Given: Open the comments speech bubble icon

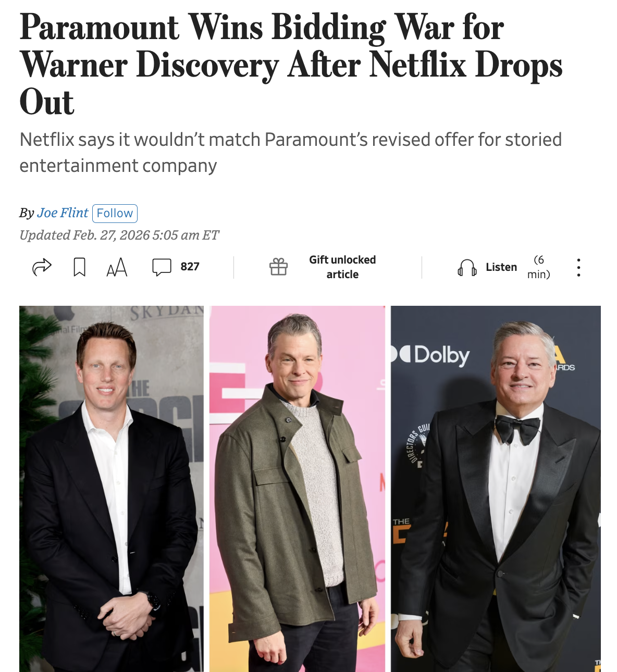Looking at the screenshot, I should pyautogui.click(x=162, y=267).
